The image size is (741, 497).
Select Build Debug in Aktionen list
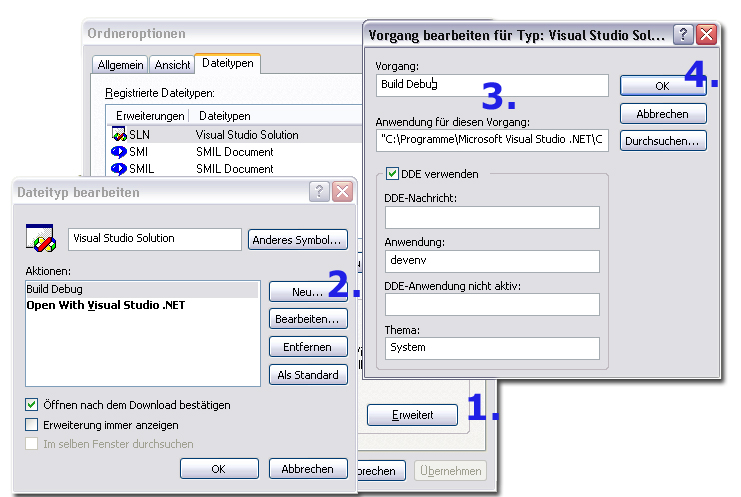142,289
